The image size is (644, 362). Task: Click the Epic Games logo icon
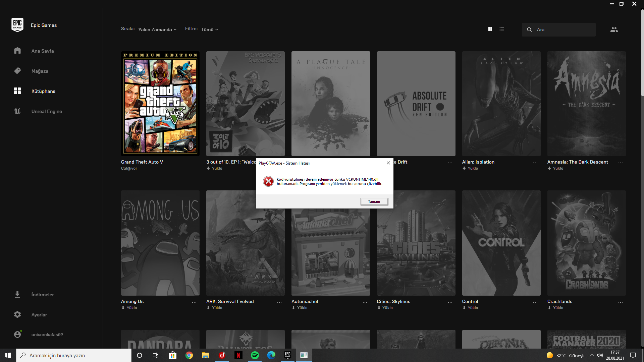coord(17,25)
